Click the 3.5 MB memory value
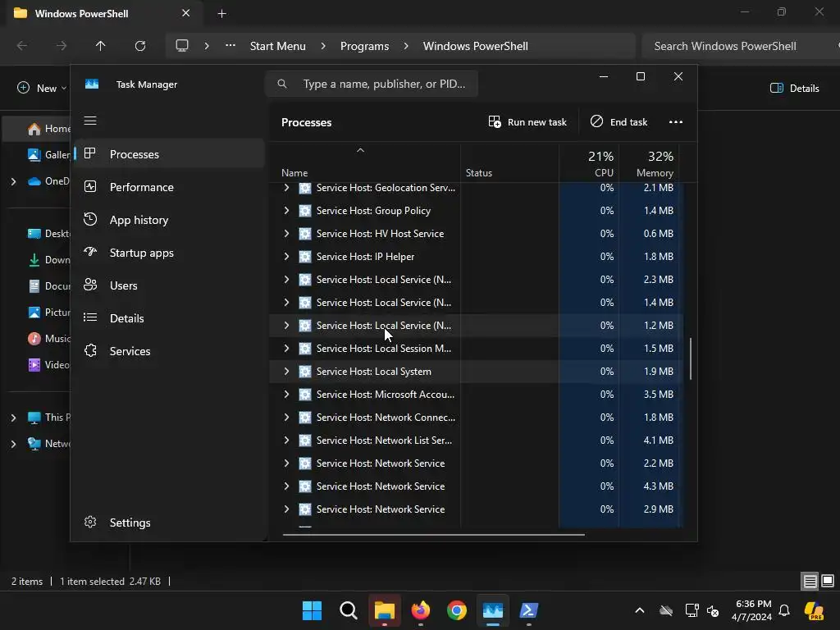 (x=658, y=395)
